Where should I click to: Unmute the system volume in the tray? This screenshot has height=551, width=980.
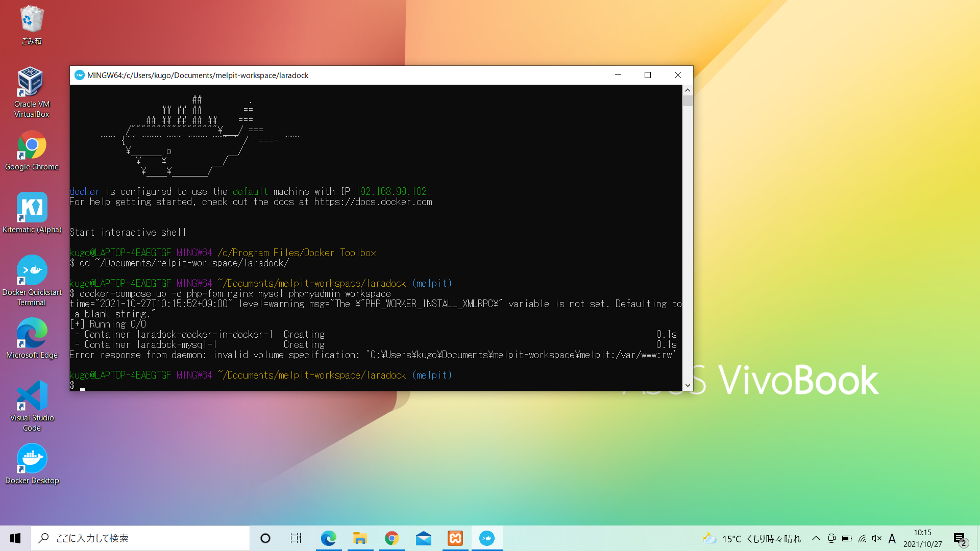pyautogui.click(x=877, y=538)
